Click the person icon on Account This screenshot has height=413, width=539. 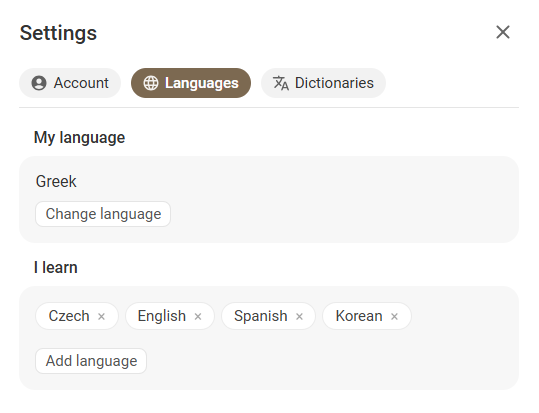tap(39, 83)
